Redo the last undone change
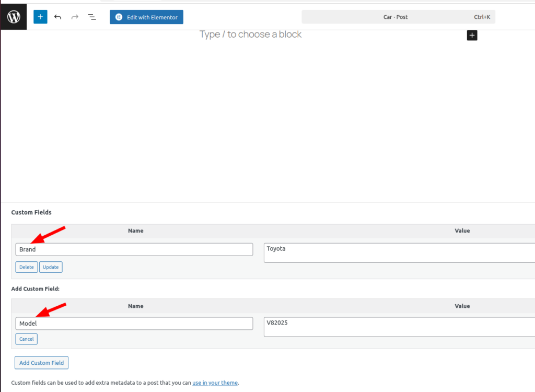This screenshot has width=535, height=392. coord(75,17)
